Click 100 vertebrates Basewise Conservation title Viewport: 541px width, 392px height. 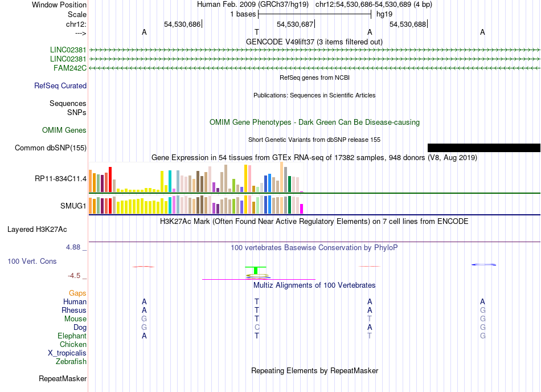tap(314, 247)
